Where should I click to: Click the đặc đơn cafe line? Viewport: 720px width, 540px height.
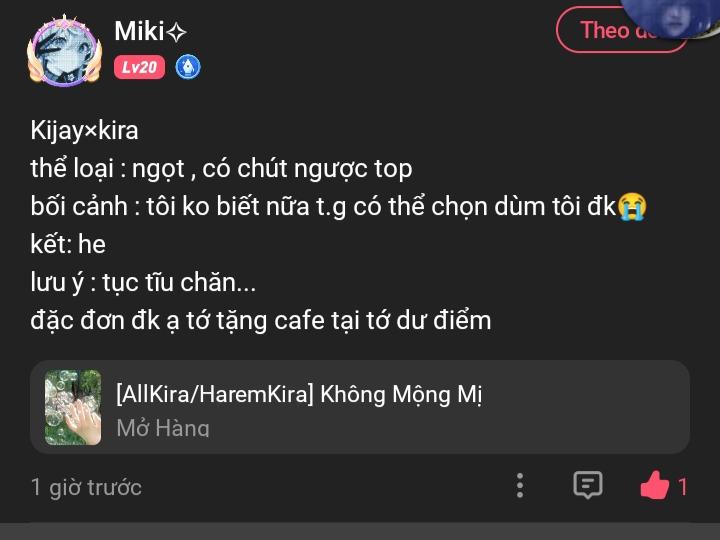(260, 320)
